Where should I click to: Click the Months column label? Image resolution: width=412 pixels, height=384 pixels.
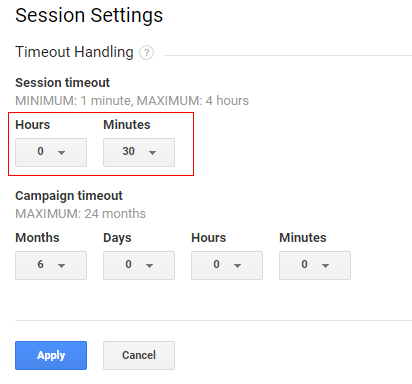tap(37, 238)
